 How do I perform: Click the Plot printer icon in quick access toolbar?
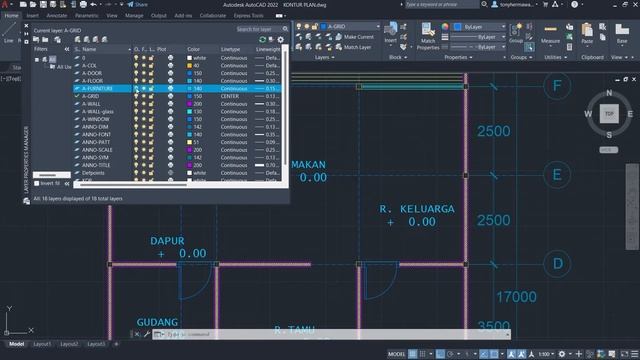(83, 4)
